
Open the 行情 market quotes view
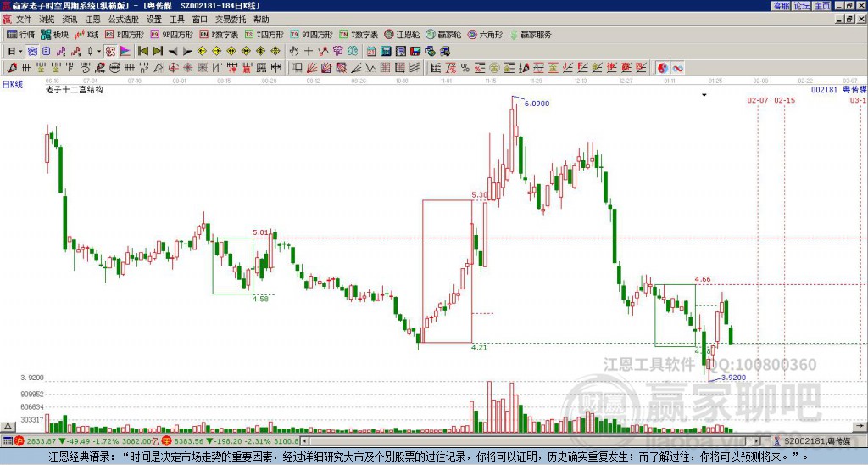[21, 35]
